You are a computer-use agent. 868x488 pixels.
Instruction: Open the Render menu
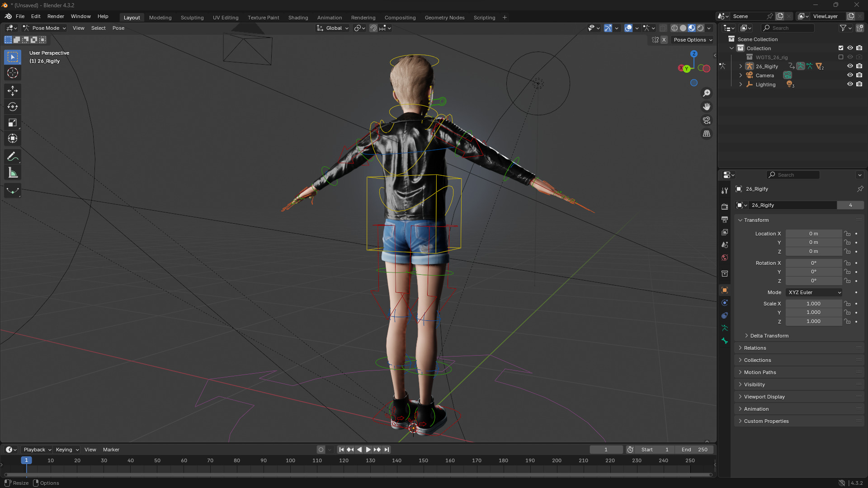[56, 16]
